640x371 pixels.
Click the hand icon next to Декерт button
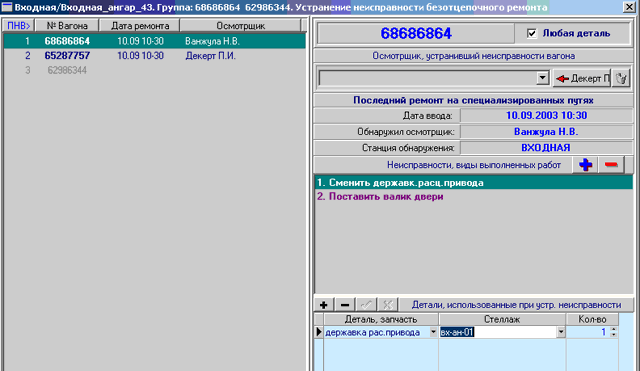621,78
